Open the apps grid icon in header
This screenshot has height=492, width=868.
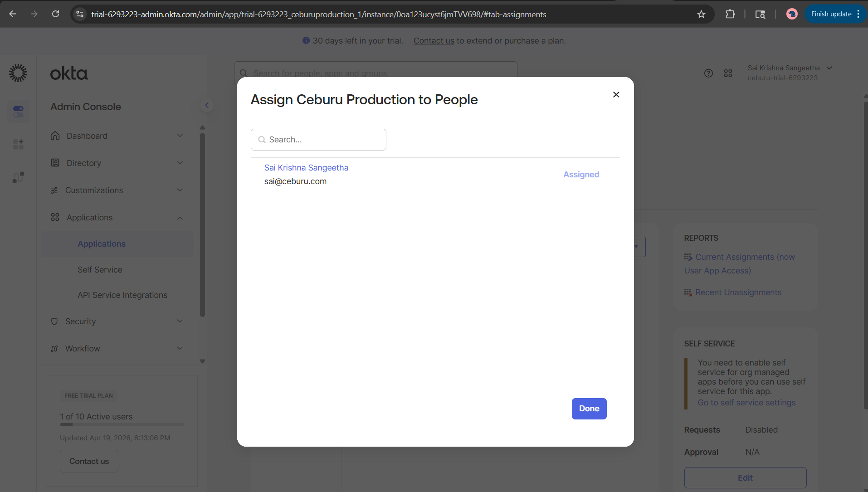pos(728,73)
